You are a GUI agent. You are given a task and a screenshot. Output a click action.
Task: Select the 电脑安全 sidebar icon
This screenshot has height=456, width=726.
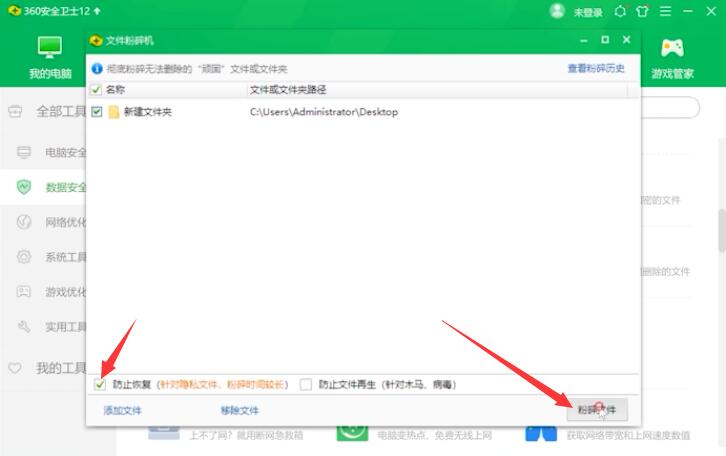pyautogui.click(x=24, y=152)
